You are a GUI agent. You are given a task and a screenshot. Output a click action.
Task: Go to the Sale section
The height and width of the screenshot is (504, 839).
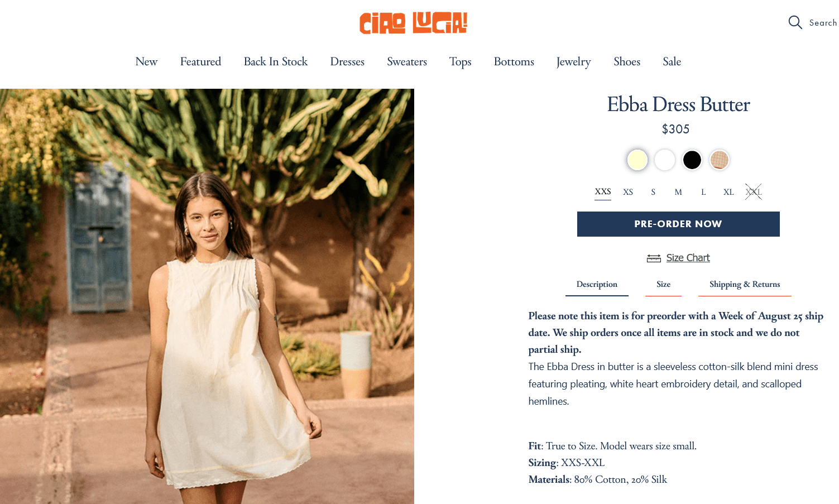[672, 61]
